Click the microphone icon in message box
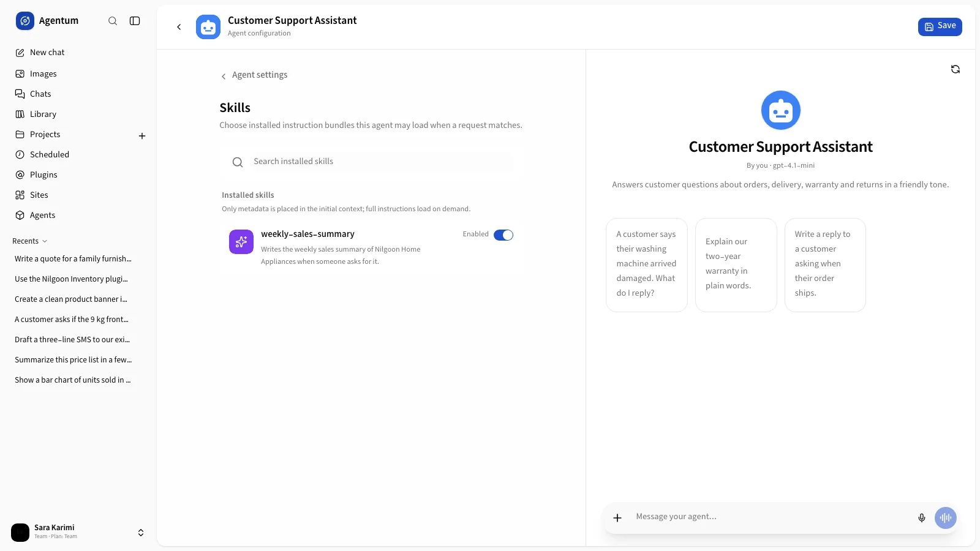Image resolution: width=980 pixels, height=551 pixels. [922, 518]
